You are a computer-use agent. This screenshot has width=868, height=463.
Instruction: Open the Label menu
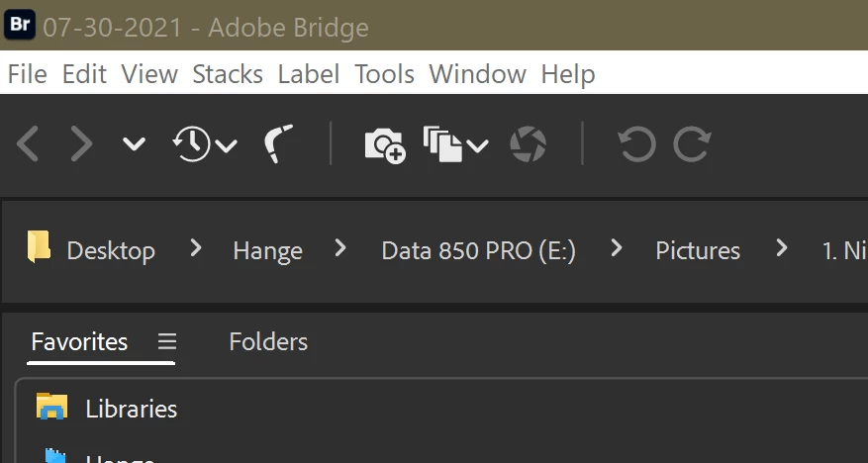pos(309,74)
